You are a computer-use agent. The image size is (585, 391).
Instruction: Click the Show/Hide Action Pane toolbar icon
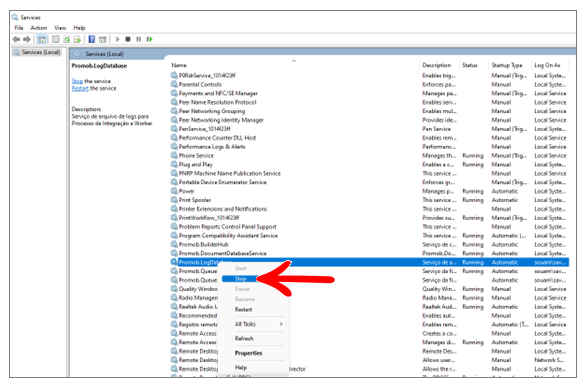coord(103,39)
